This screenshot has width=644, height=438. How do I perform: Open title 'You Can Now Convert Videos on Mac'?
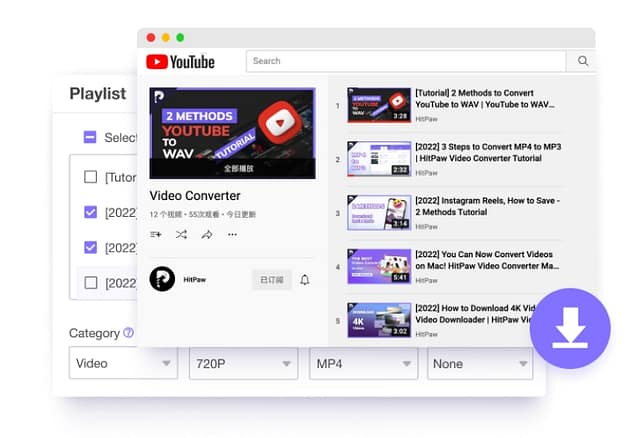click(487, 260)
